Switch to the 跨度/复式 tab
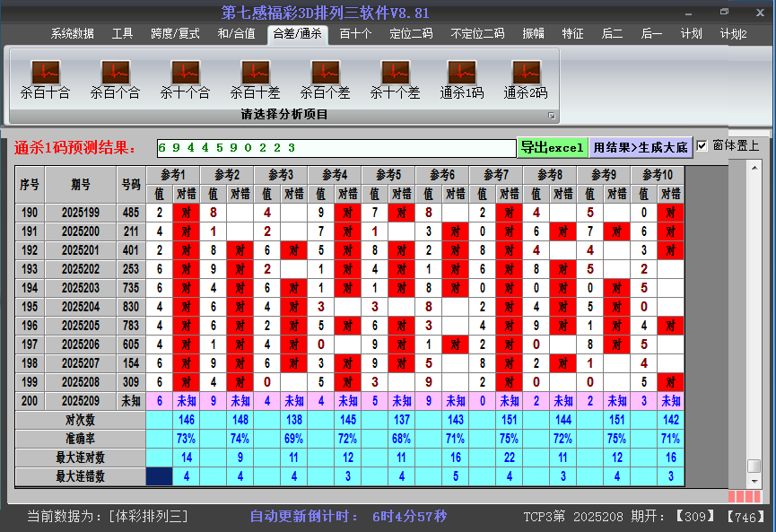776x532 pixels. click(175, 34)
